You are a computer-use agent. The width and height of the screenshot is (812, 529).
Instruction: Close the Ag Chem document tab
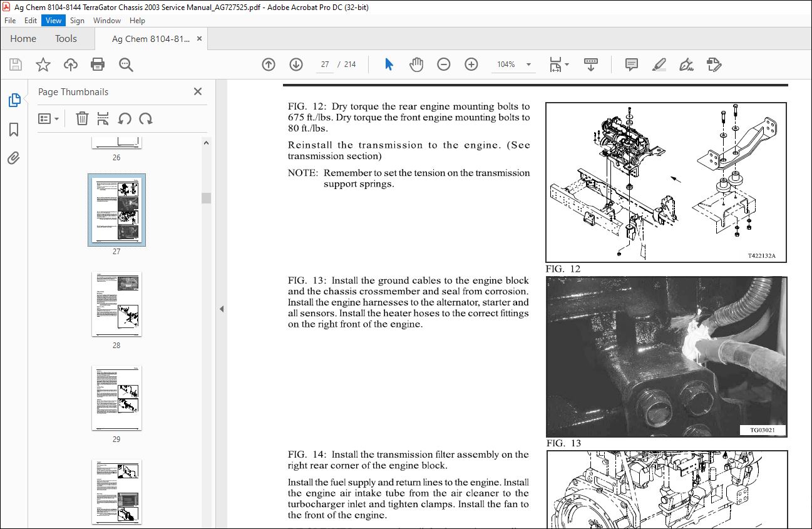[x=200, y=39]
